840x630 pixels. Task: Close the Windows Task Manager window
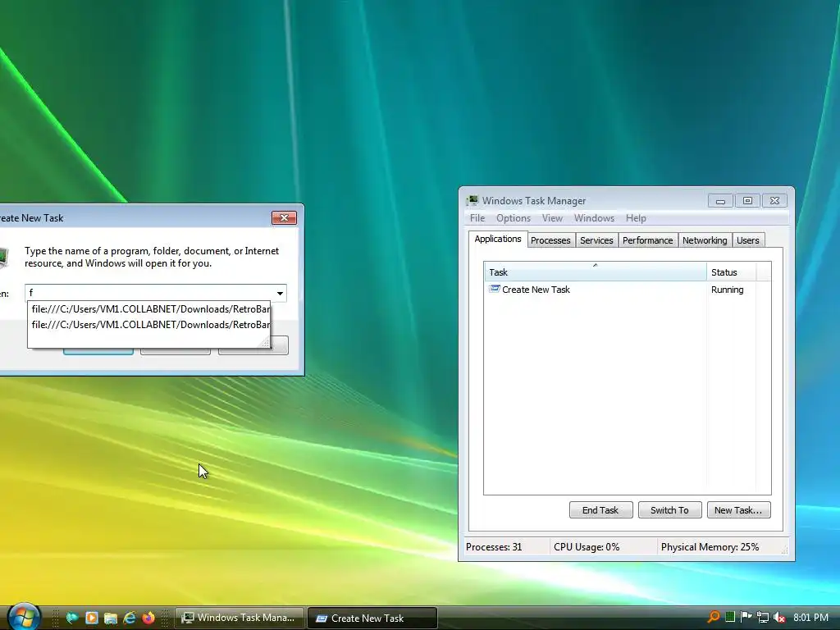pyautogui.click(x=774, y=201)
